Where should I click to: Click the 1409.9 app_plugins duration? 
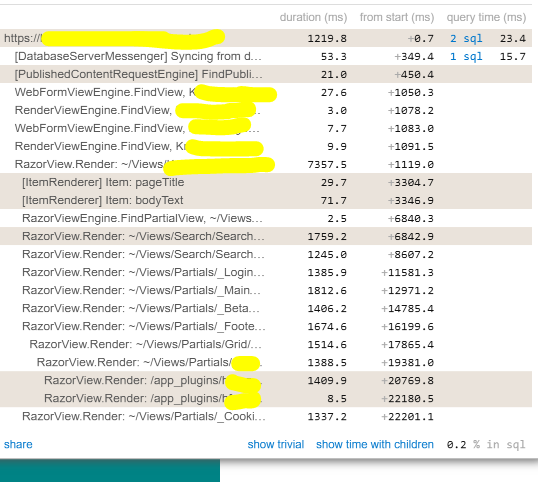coord(327,380)
